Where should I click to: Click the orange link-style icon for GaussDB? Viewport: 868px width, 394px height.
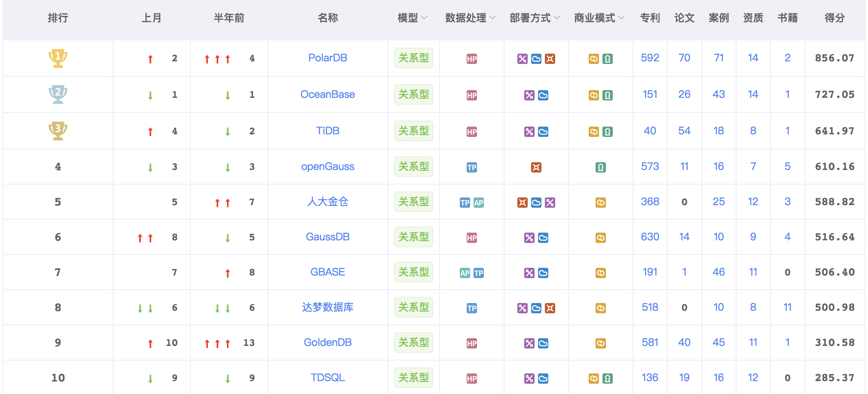600,238
